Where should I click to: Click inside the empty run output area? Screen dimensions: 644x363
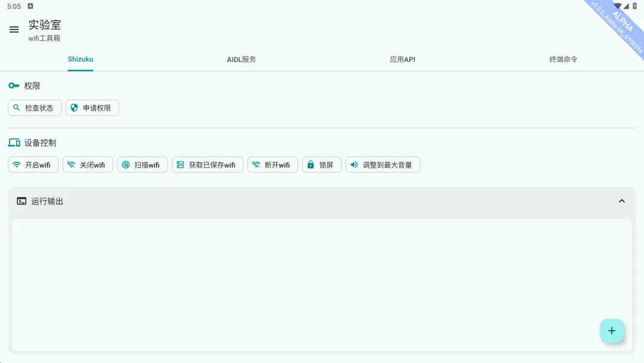[322, 285]
